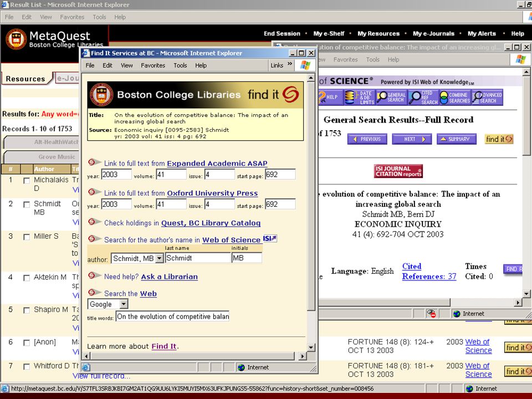Check the box for Aktekin M record

pyautogui.click(x=27, y=278)
